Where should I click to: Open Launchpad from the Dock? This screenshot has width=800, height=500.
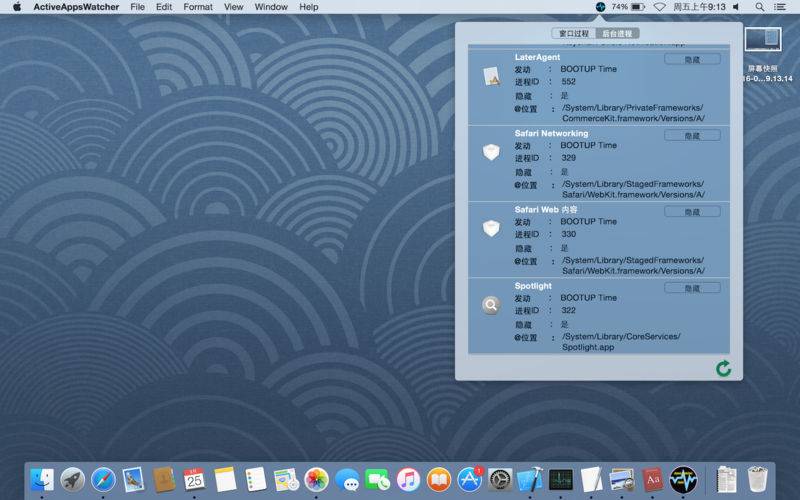pyautogui.click(x=72, y=480)
